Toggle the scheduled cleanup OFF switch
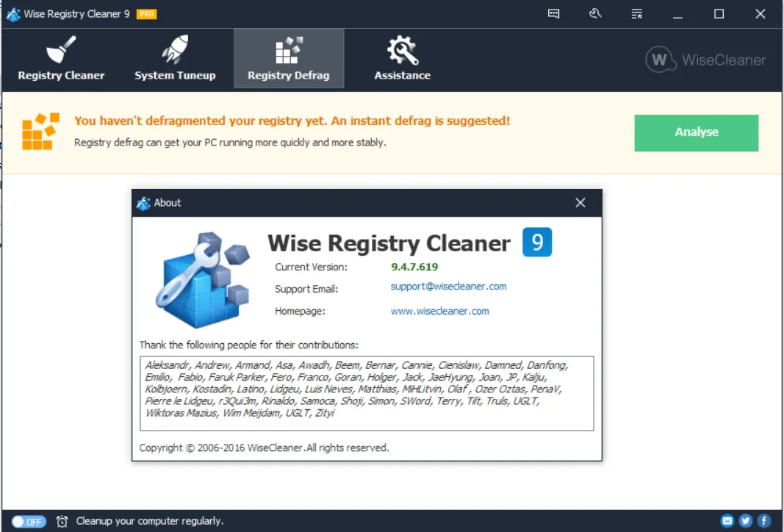 [x=29, y=522]
